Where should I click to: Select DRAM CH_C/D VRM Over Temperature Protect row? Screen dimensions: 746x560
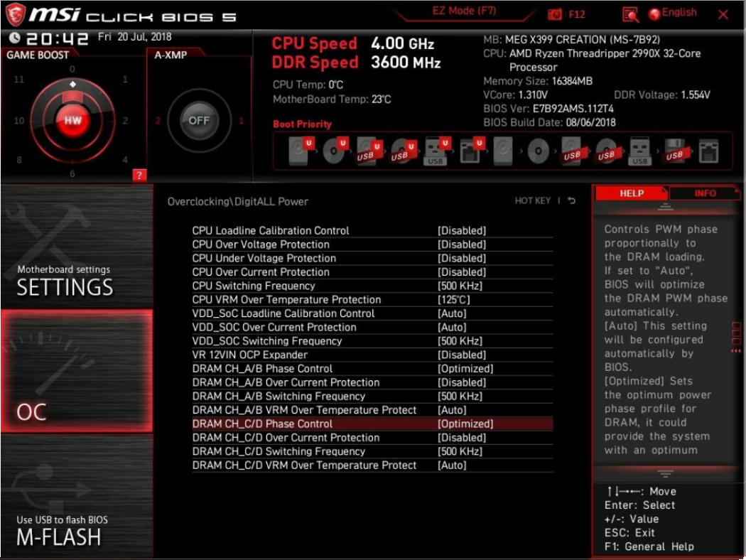coord(372,465)
